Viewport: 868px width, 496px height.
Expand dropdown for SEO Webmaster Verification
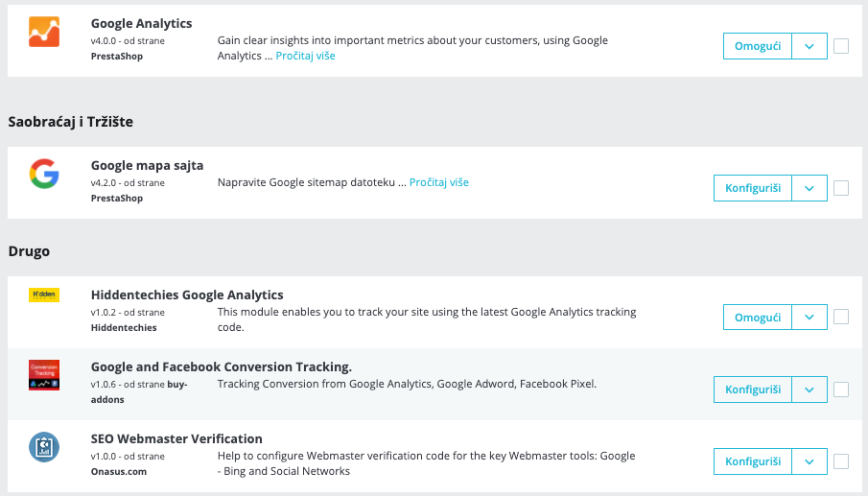pos(809,461)
